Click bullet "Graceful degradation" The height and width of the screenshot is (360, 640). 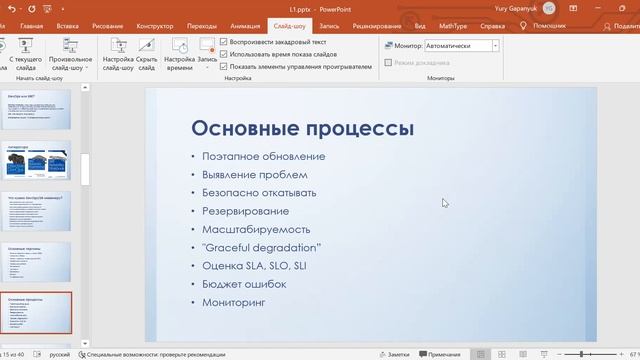point(261,248)
